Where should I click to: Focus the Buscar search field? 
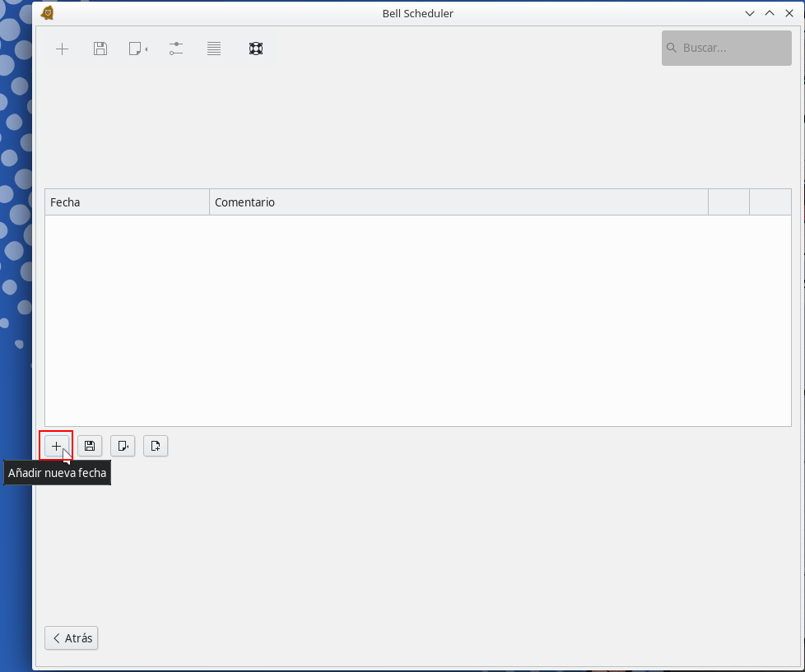[x=733, y=48]
